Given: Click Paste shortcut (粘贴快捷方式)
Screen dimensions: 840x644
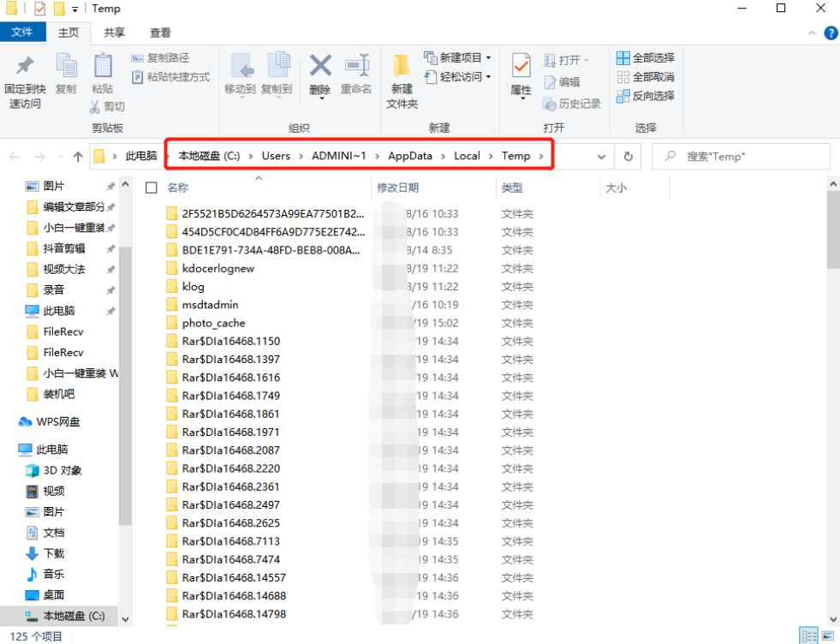Looking at the screenshot, I should click(170, 77).
